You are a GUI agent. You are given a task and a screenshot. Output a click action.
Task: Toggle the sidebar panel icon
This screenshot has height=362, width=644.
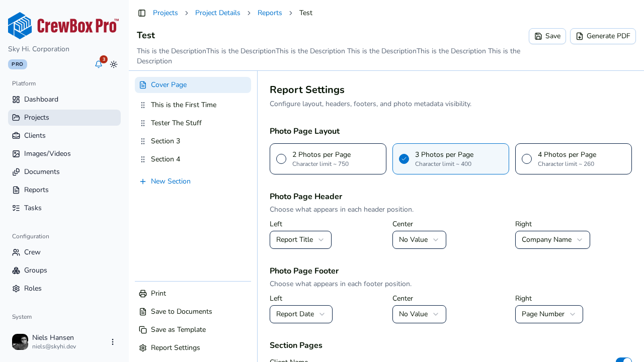142,13
